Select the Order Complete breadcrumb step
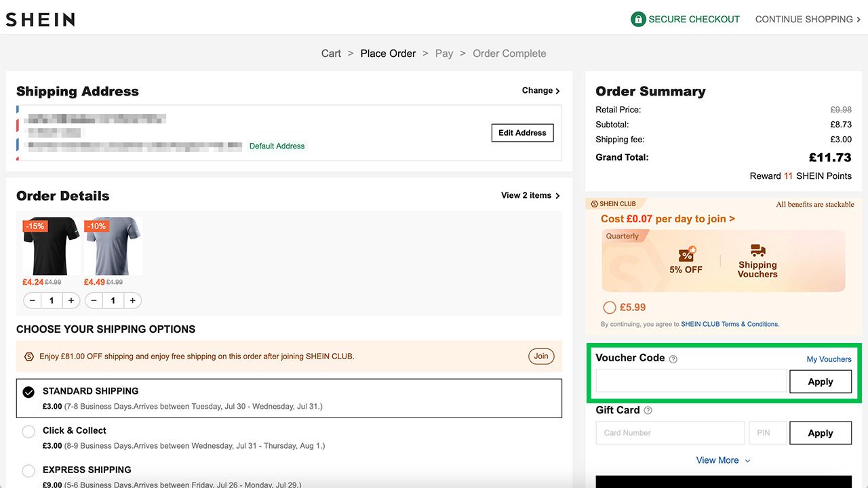The height and width of the screenshot is (488, 868). [x=509, y=54]
